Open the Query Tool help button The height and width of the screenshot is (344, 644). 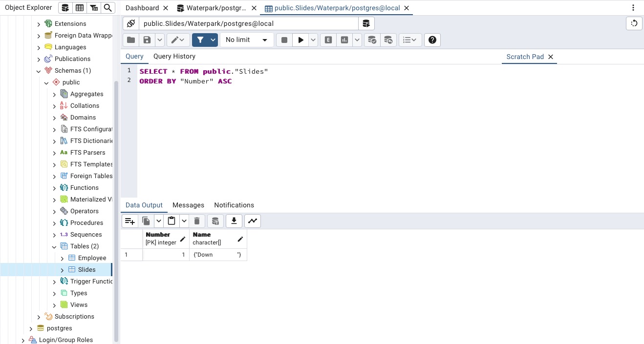(432, 40)
